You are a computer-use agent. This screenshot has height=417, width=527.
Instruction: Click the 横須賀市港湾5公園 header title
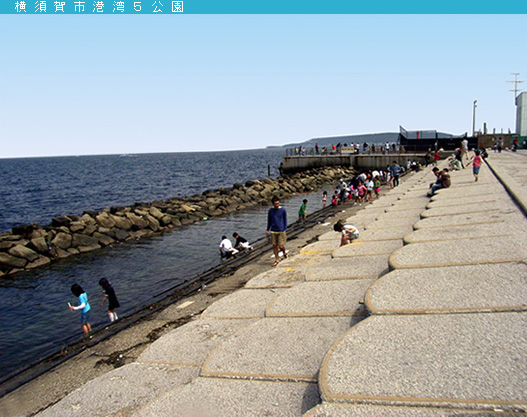[x=99, y=7]
